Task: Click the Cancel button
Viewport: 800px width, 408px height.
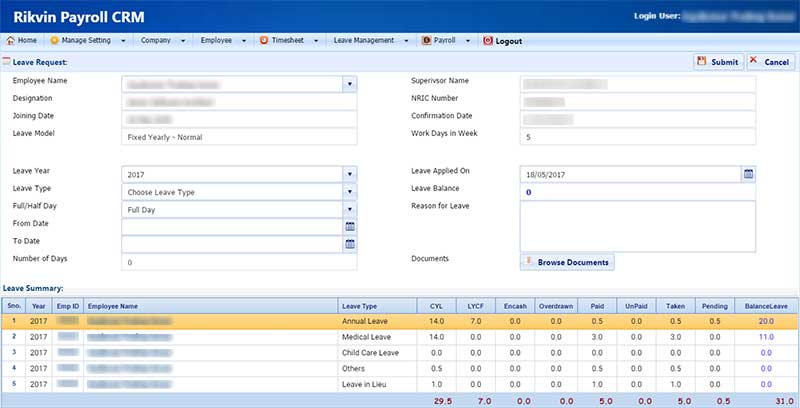Action: (770, 62)
